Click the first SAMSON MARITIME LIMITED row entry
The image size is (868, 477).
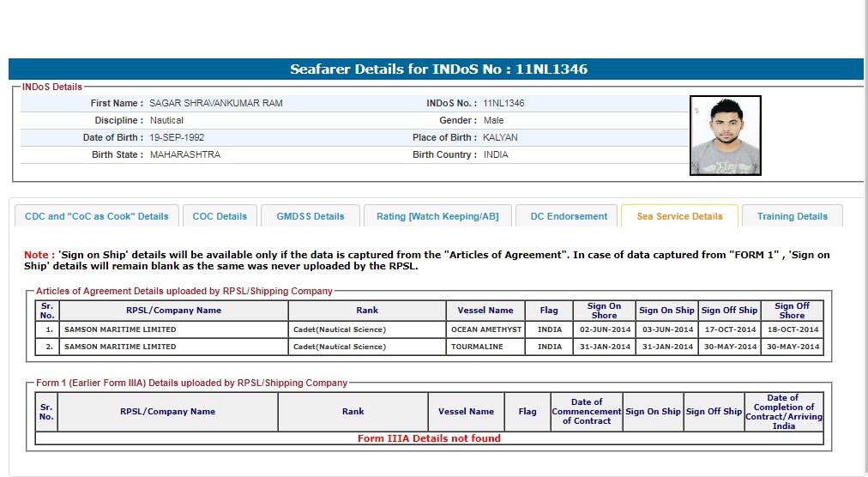click(121, 329)
